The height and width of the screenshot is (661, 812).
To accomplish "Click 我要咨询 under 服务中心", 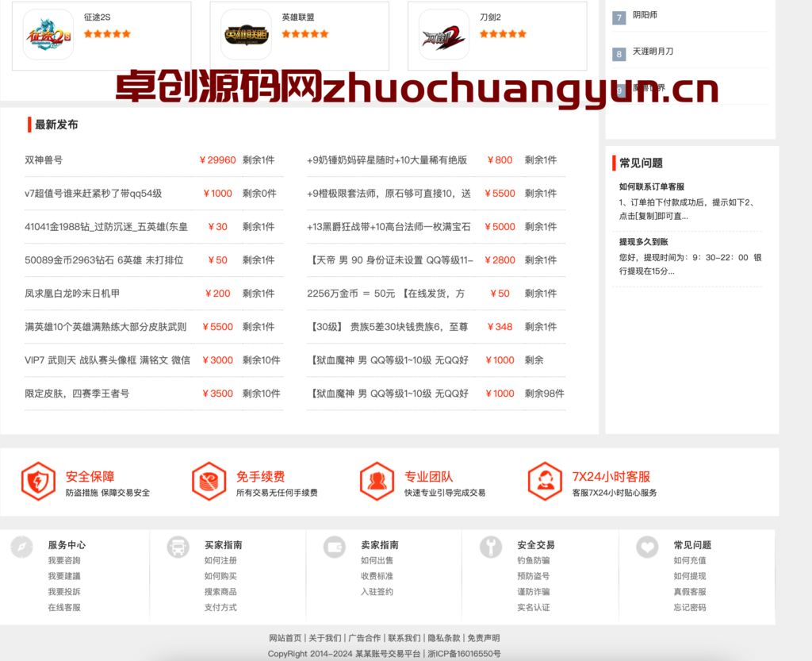I will [64, 560].
